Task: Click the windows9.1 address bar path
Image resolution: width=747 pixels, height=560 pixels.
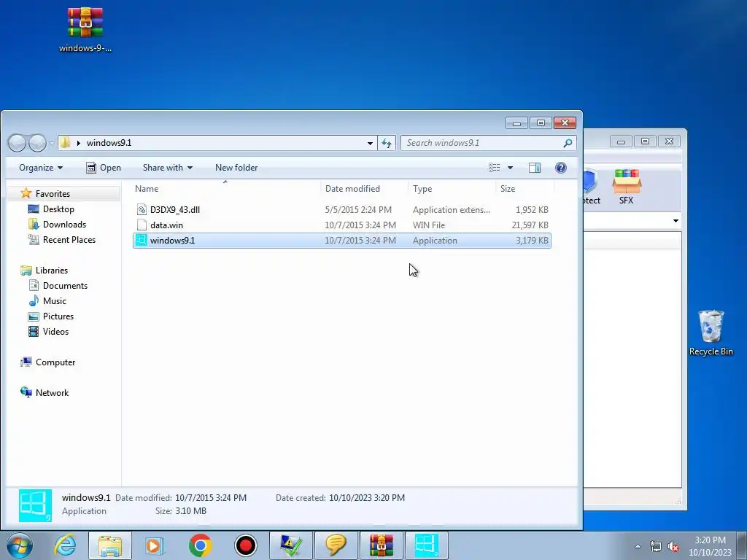Action: 109,143
